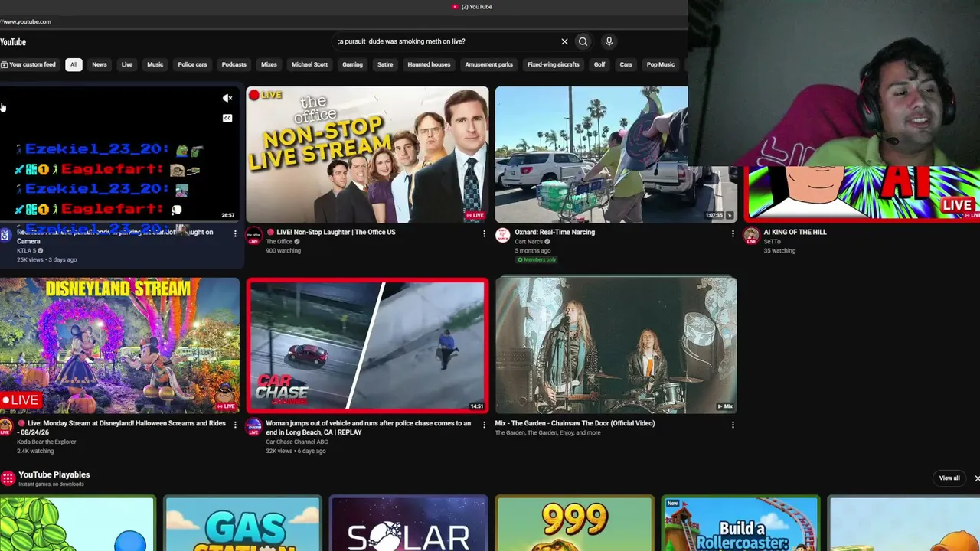Select the Mixes filter chip
The width and height of the screenshot is (980, 551).
(x=269, y=64)
